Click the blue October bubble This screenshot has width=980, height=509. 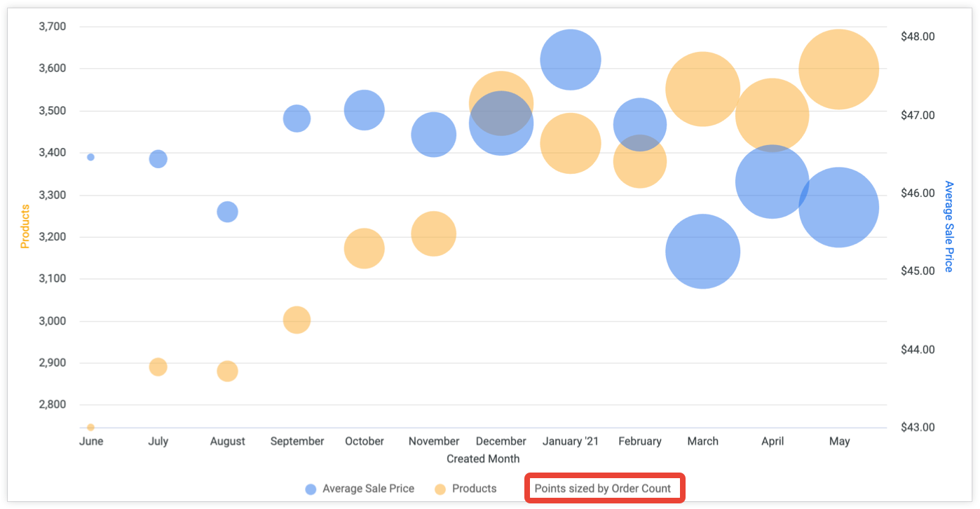click(364, 110)
